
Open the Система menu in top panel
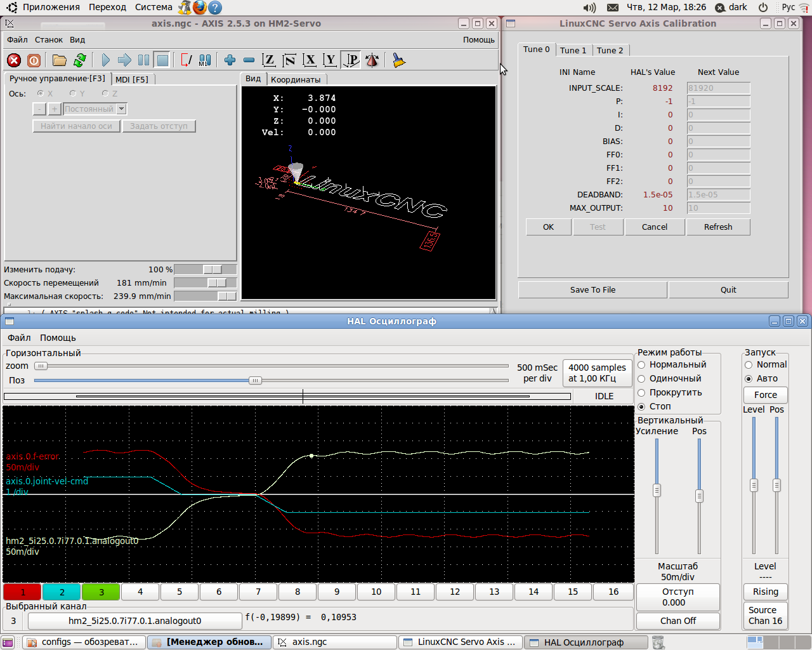pos(154,7)
